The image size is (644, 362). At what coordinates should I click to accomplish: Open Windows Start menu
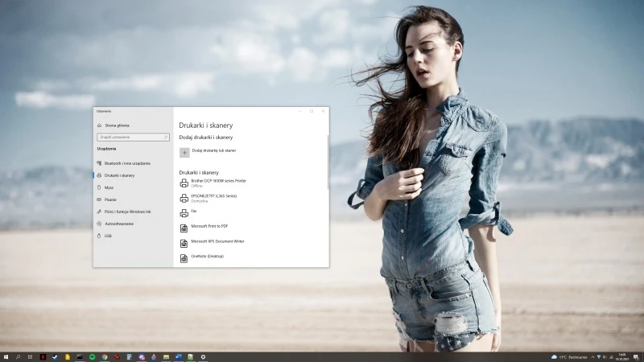tap(6, 357)
